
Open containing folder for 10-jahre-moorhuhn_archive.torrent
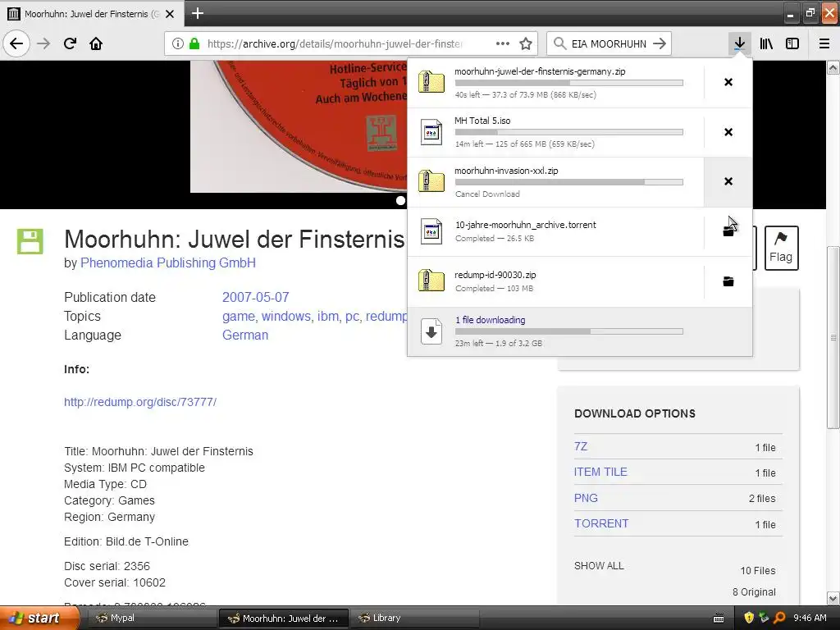[x=728, y=231]
